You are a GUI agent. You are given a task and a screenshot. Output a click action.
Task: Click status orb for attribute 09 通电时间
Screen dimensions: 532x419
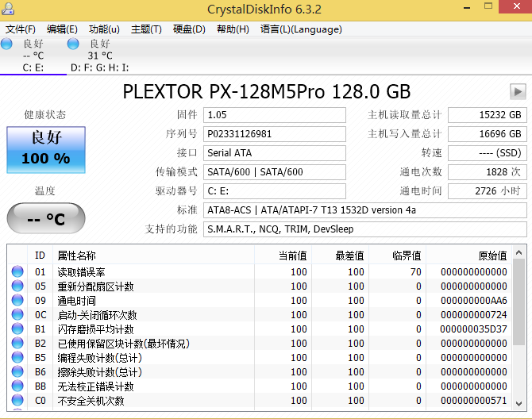[17, 300]
